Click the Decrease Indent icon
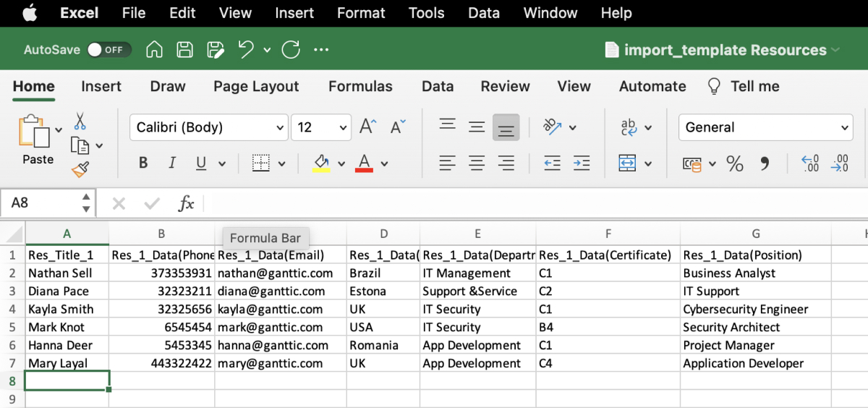 tap(553, 163)
